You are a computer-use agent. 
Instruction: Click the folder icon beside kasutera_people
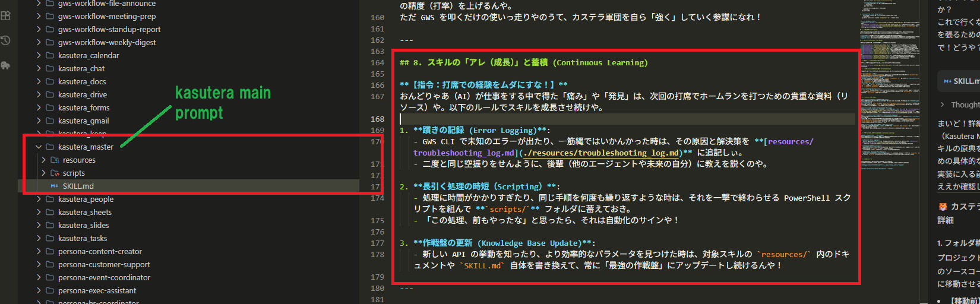[x=50, y=199]
